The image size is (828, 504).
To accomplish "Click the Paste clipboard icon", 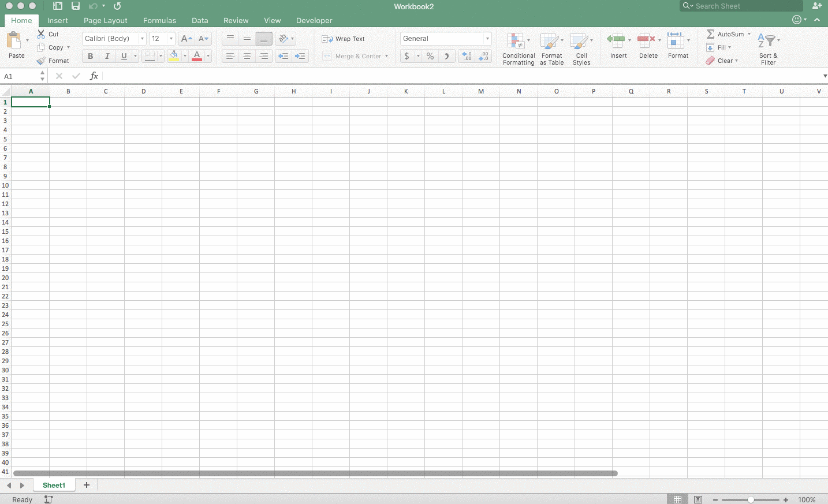I will tap(14, 41).
